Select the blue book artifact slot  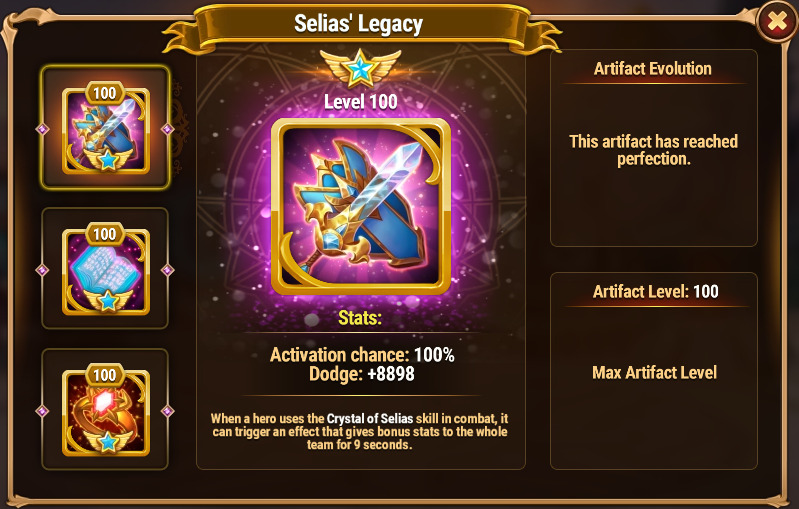[x=105, y=269]
